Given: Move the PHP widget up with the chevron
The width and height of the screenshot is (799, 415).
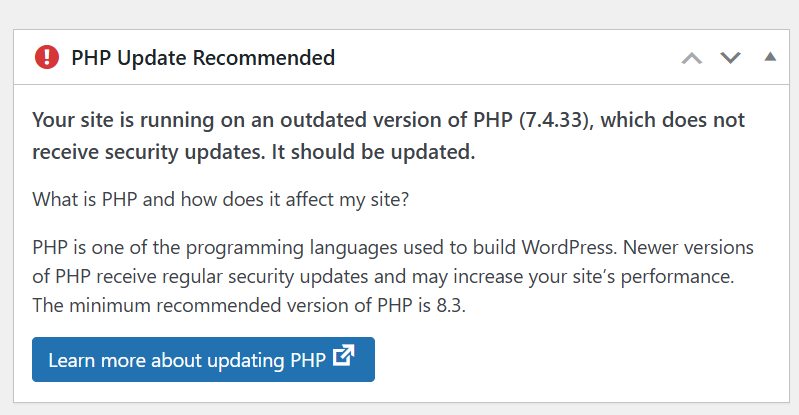Looking at the screenshot, I should (x=691, y=58).
